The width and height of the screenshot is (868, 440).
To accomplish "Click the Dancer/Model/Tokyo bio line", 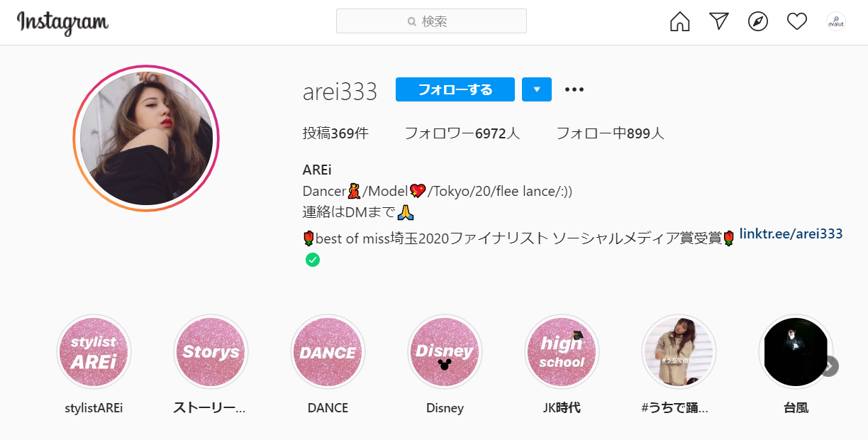I will pos(438,191).
